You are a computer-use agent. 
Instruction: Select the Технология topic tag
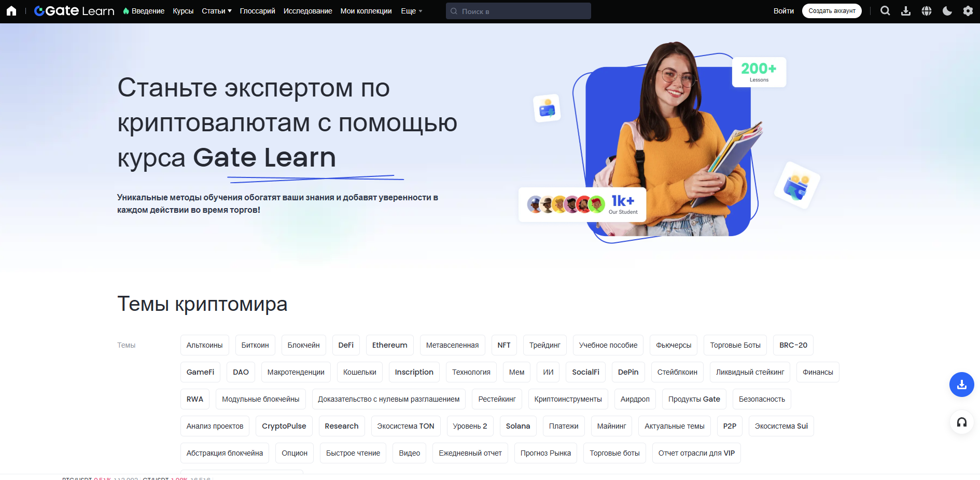pos(471,372)
